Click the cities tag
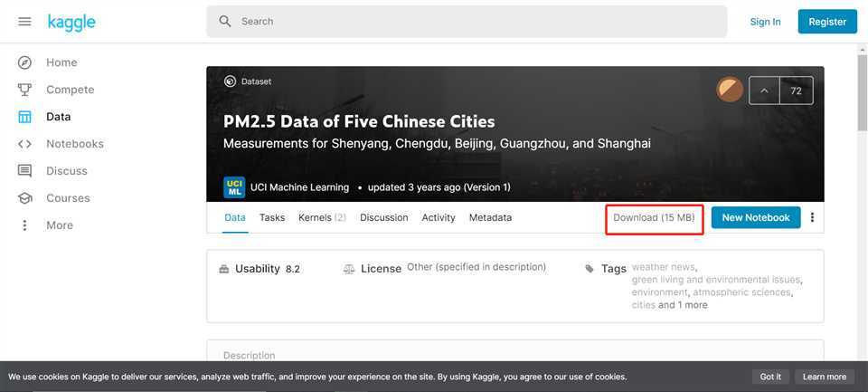Image resolution: width=868 pixels, height=392 pixels. pos(643,305)
